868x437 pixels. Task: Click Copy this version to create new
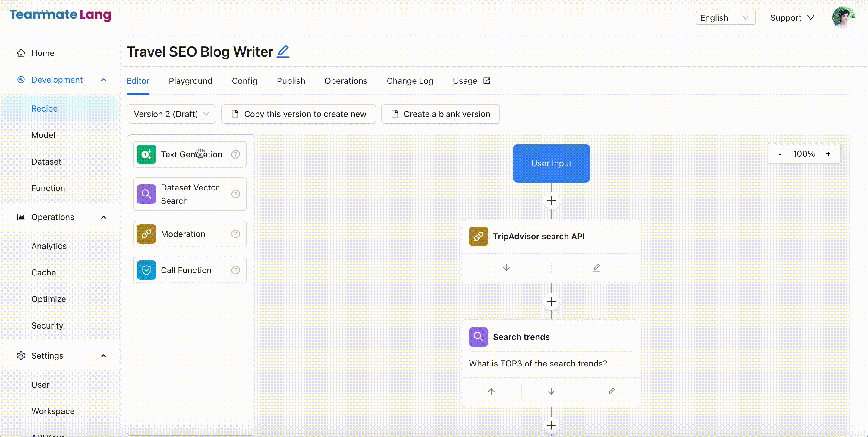[x=299, y=114]
